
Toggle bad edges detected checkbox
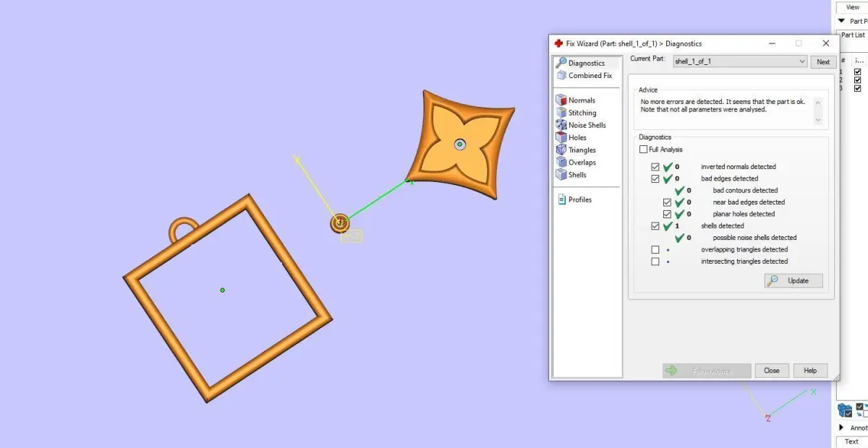(x=655, y=178)
